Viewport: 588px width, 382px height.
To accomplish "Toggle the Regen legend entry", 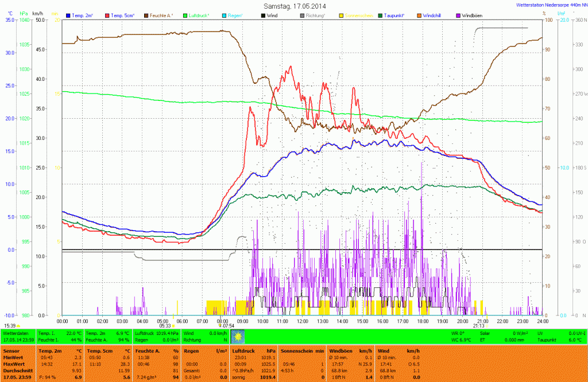I will (x=238, y=15).
